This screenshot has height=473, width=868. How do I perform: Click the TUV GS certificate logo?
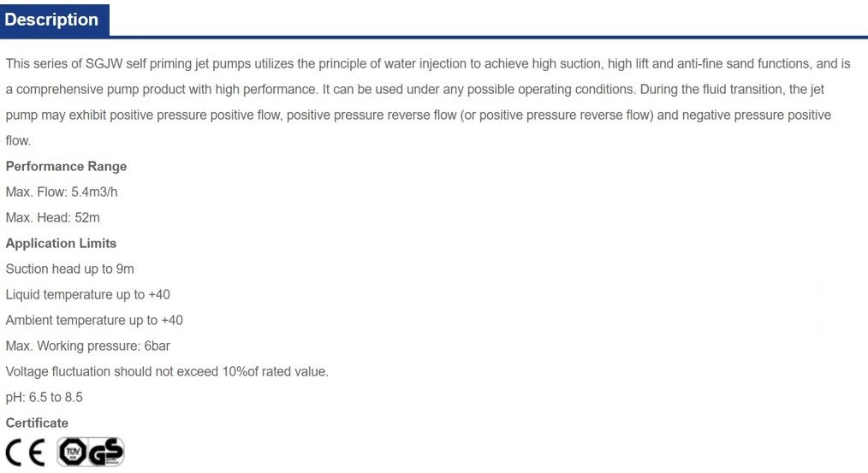(x=90, y=452)
